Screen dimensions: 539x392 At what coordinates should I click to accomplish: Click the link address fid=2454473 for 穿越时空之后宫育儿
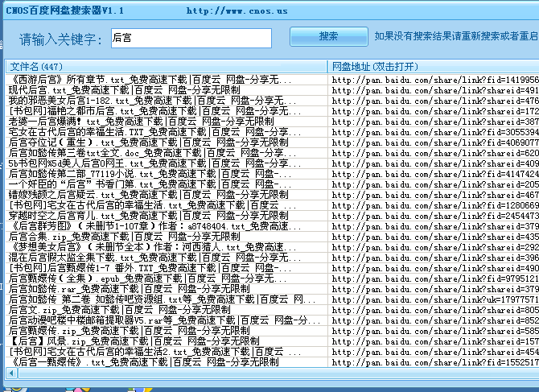pyautogui.click(x=435, y=216)
